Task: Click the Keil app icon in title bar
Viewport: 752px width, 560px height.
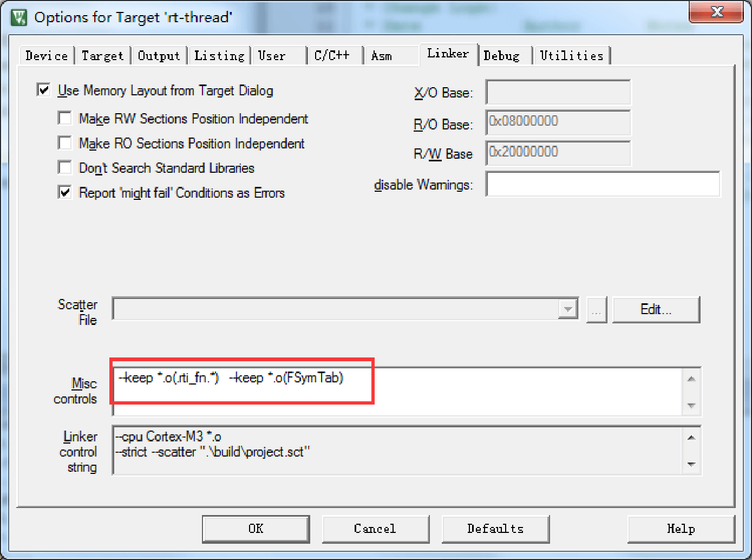Action: [x=19, y=17]
